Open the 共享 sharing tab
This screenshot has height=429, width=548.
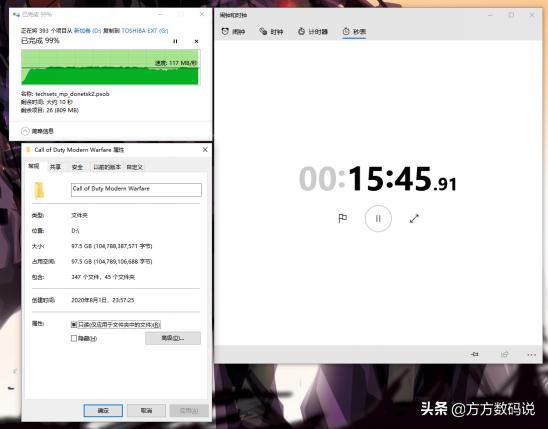coord(55,167)
